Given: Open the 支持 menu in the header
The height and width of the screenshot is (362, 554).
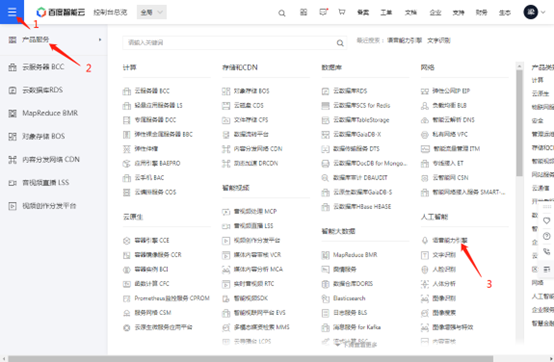Looking at the screenshot, I should (458, 12).
